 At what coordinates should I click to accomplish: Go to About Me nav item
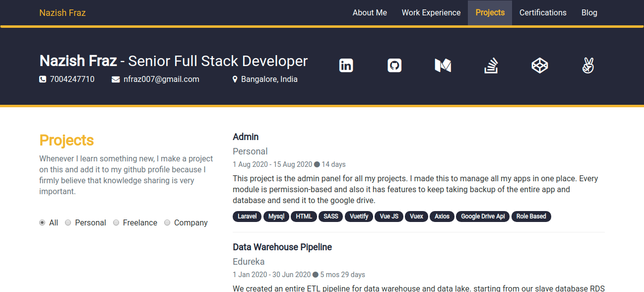[370, 13]
